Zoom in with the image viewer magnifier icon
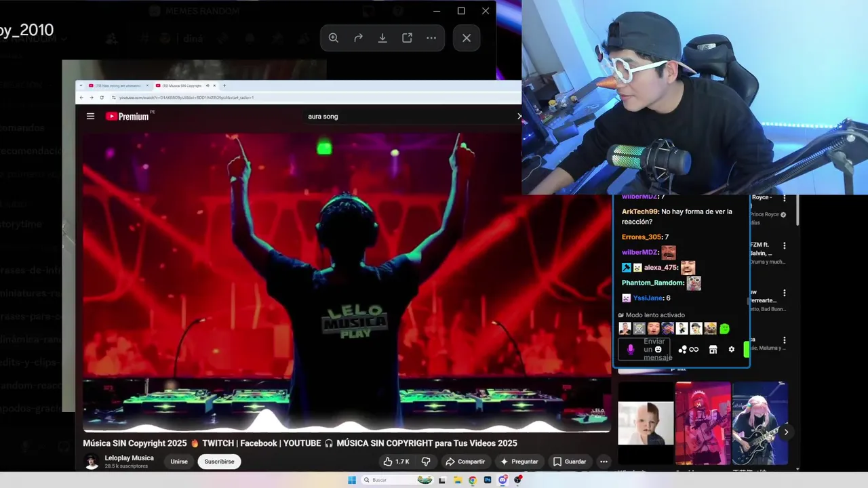The image size is (868, 488). click(x=334, y=38)
